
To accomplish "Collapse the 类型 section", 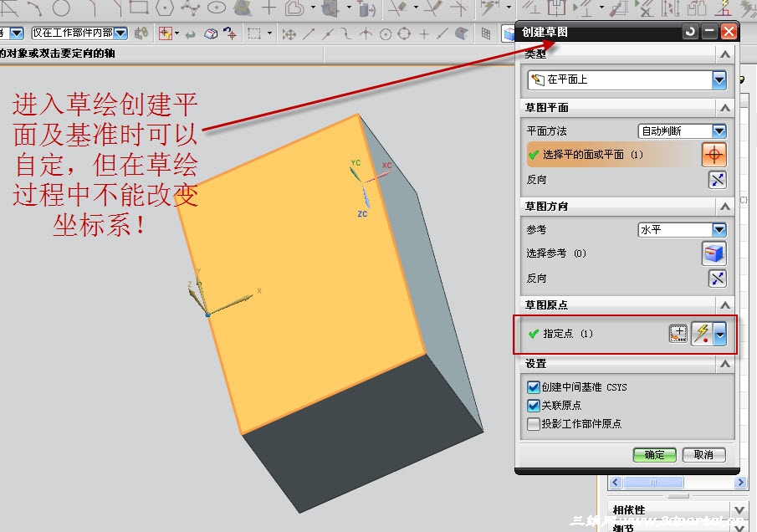I will [x=724, y=54].
